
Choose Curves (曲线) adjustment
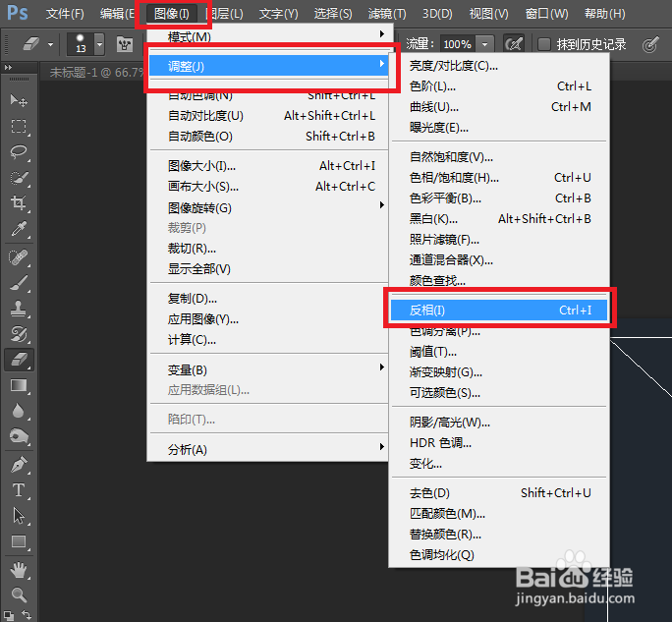[499, 107]
